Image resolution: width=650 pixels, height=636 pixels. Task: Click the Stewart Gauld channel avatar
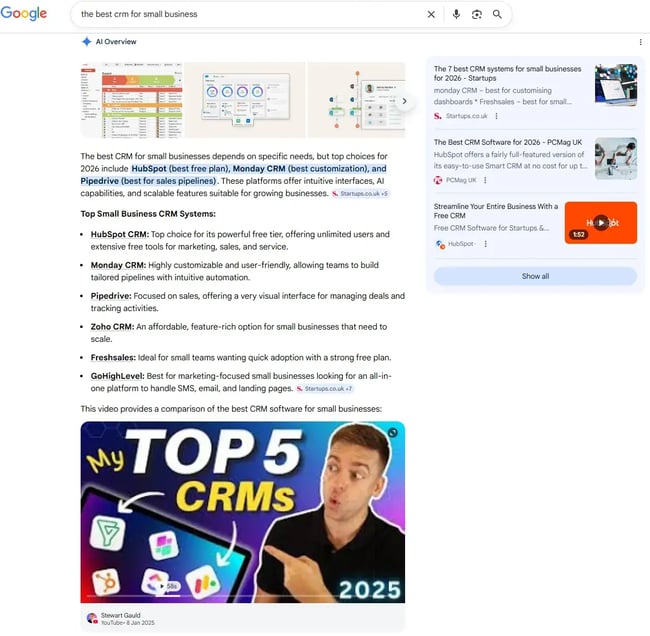click(92, 619)
